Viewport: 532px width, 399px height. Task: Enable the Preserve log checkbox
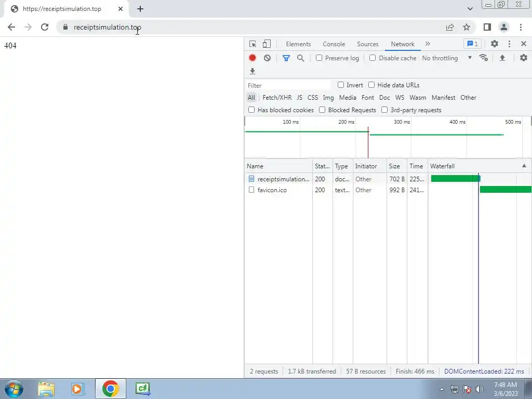319,58
